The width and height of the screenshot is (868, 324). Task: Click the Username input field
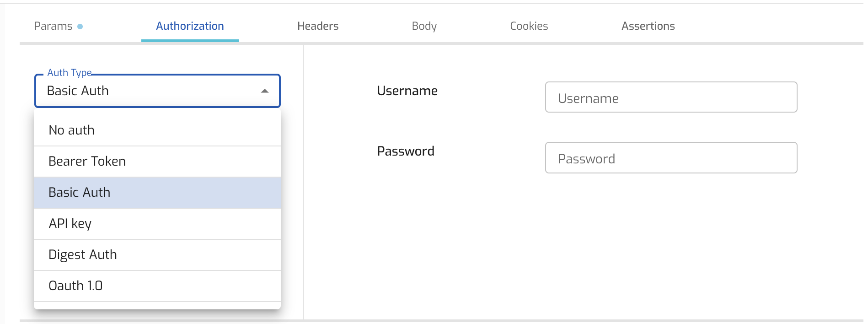click(x=671, y=97)
